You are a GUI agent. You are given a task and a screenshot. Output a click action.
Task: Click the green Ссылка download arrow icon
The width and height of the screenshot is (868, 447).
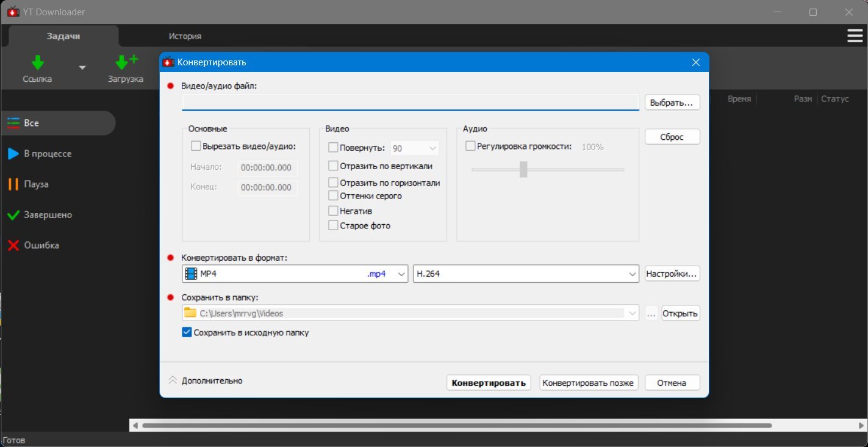(x=38, y=62)
